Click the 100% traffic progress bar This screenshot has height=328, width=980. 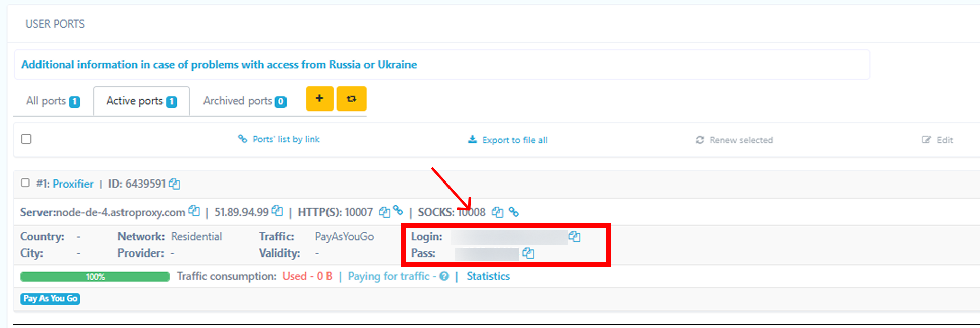(95, 277)
